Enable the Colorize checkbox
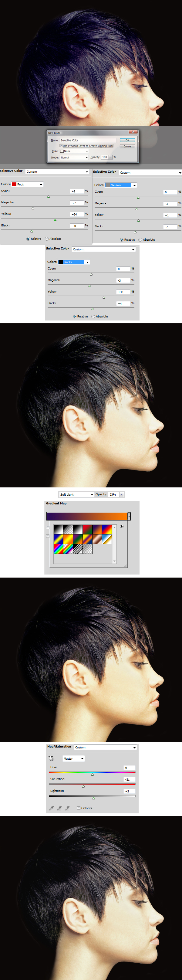 79,808
